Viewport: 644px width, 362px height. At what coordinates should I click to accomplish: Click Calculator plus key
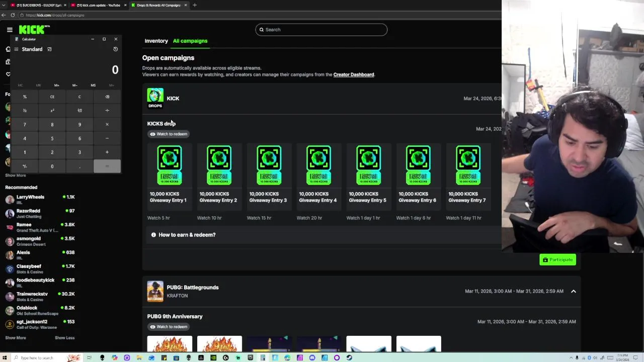coord(107,152)
